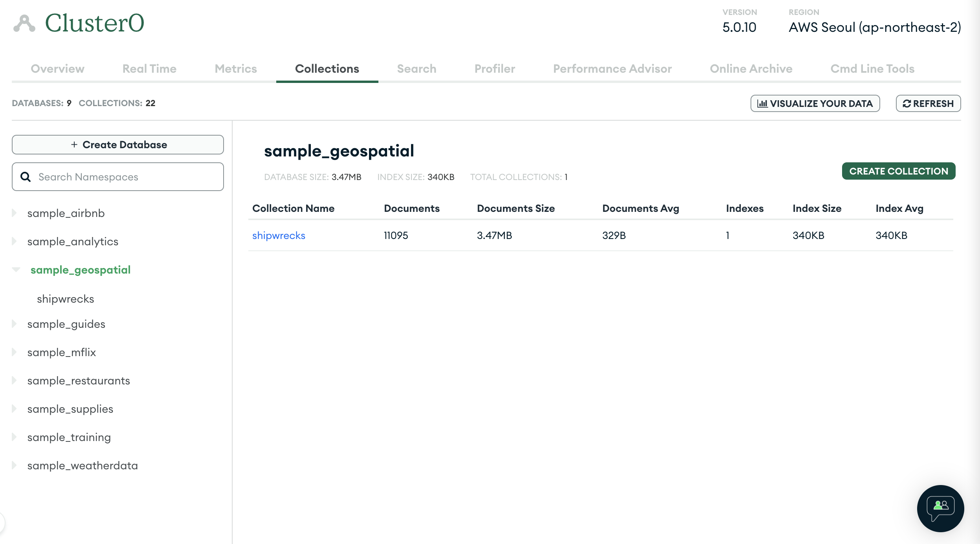Click the version 5.0.10 value
This screenshot has height=544, width=980.
click(739, 27)
